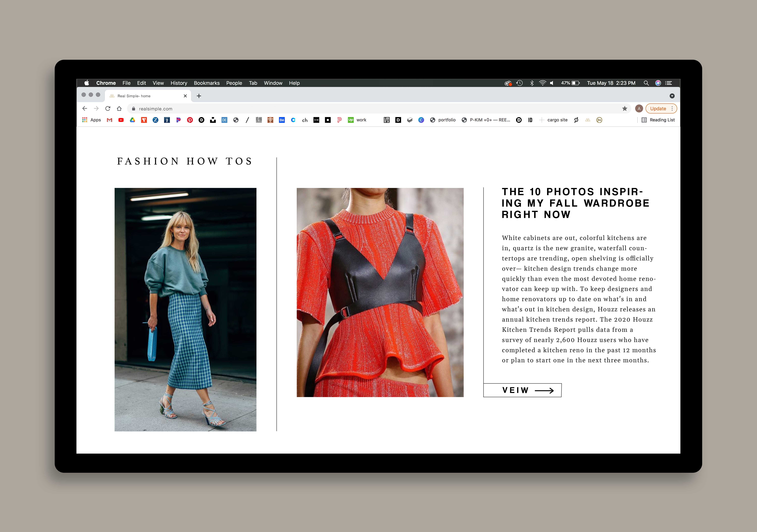Open the blue C circle bookmark

[421, 120]
